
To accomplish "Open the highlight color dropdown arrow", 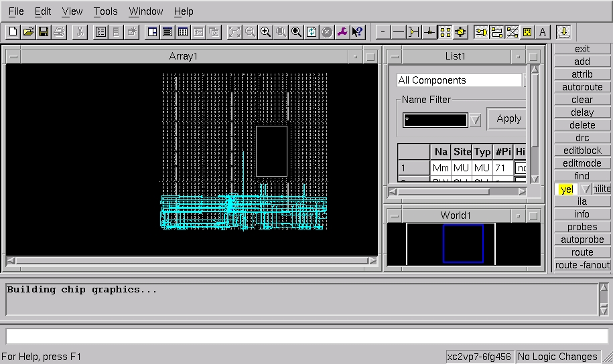I will click(x=585, y=189).
